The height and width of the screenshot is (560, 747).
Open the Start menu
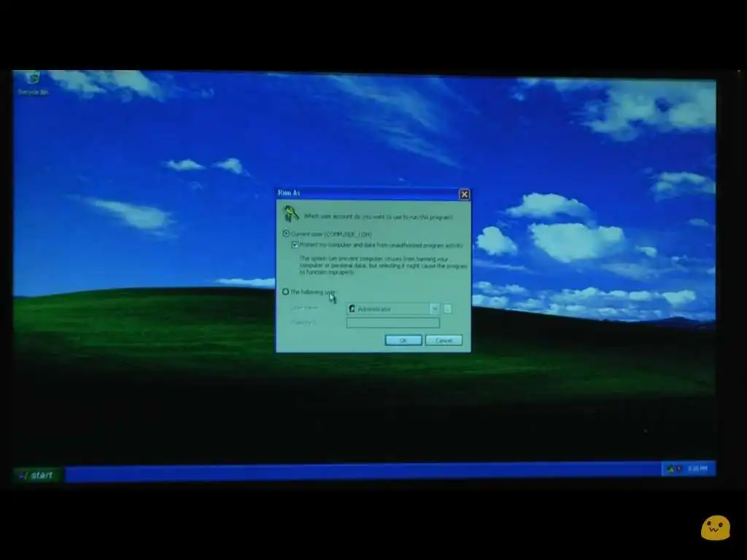click(38, 475)
